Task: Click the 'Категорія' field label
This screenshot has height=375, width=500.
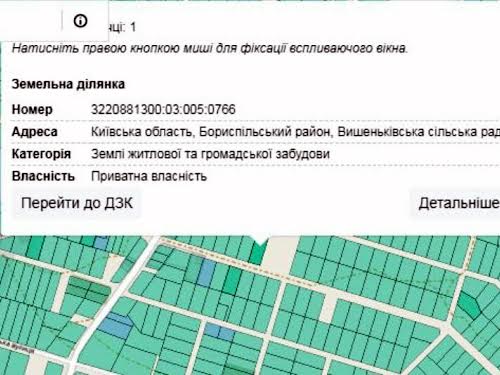Action: point(41,154)
